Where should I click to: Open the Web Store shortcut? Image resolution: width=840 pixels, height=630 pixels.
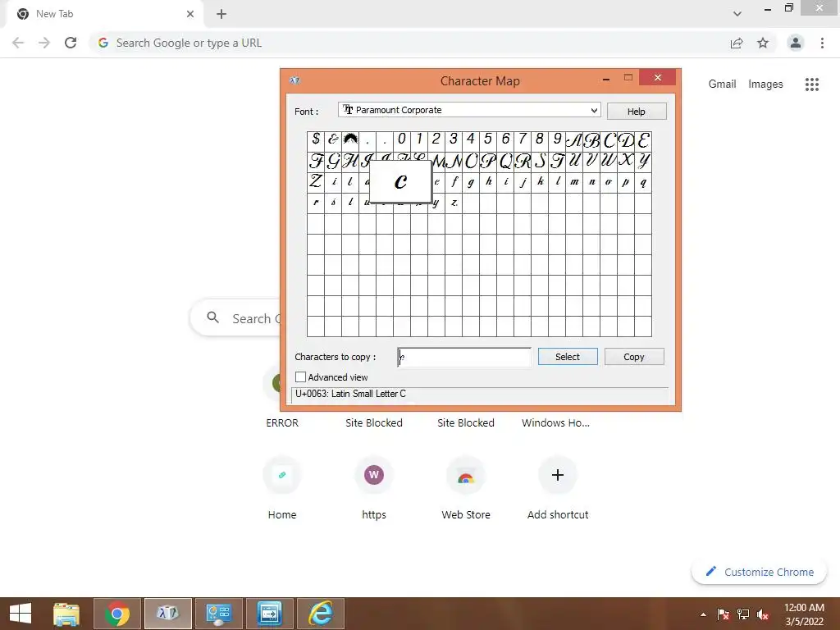[466, 475]
